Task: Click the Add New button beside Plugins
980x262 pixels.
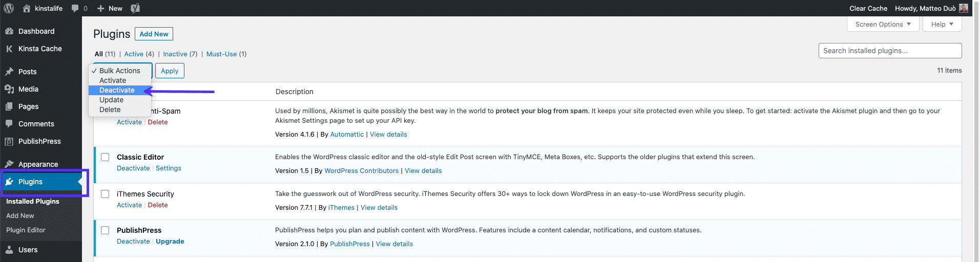Action: (x=154, y=34)
